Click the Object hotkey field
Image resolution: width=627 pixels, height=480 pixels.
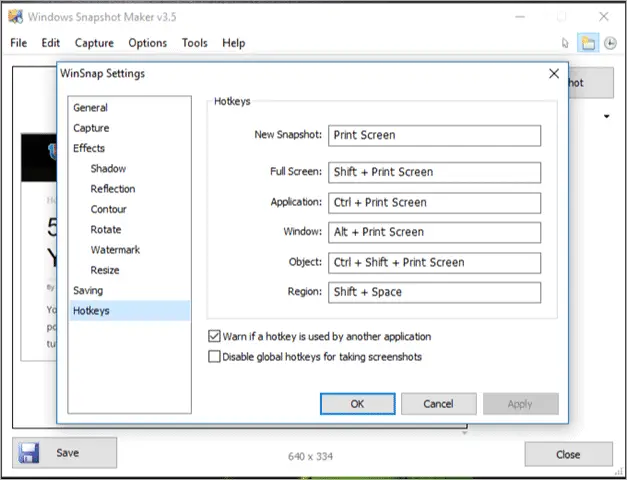(435, 263)
